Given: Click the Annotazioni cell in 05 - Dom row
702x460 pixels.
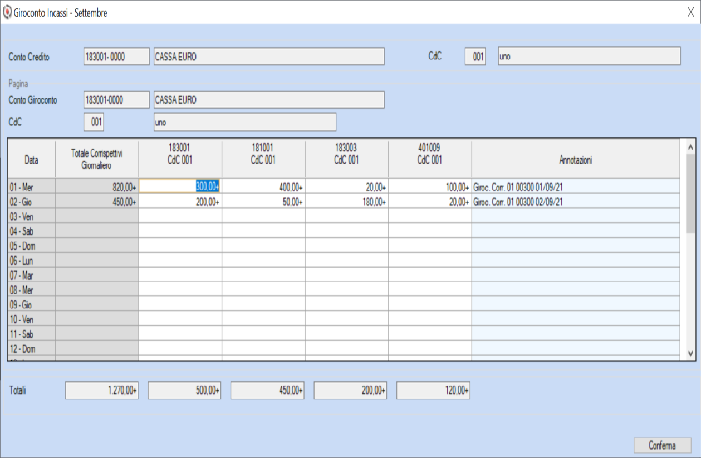Looking at the screenshot, I should coord(575,246).
